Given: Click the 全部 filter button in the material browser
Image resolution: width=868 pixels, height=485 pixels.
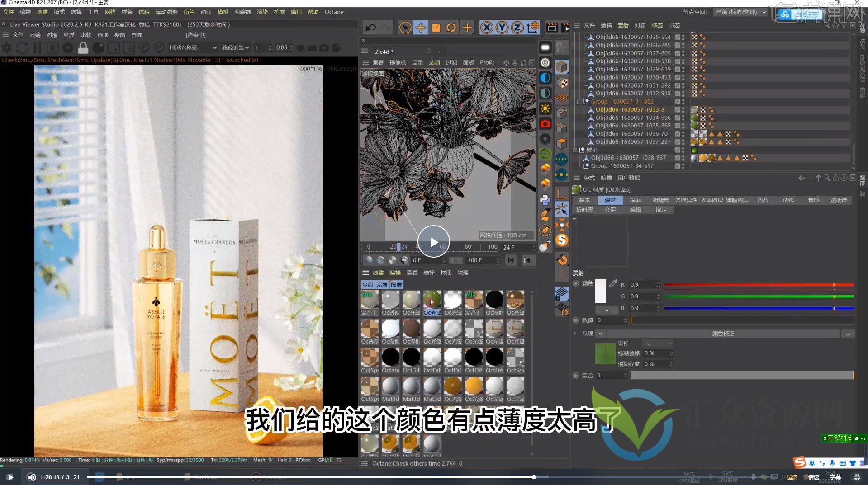Looking at the screenshot, I should 368,284.
